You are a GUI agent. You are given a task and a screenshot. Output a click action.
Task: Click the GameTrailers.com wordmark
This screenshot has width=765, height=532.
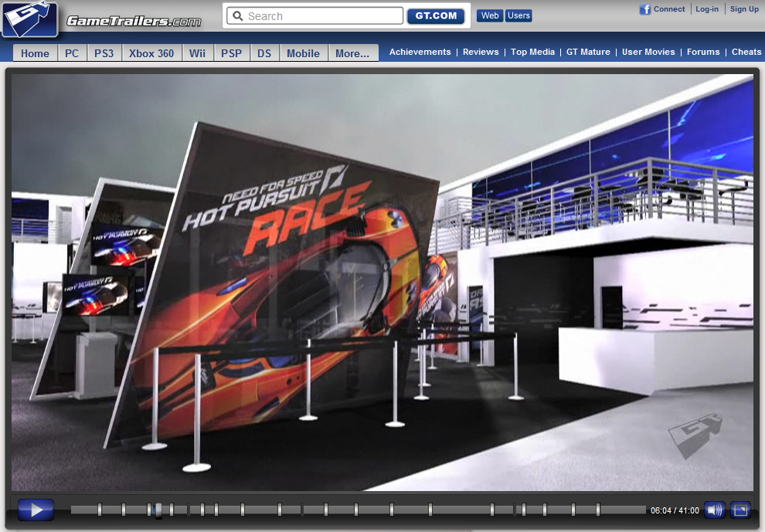pos(134,21)
